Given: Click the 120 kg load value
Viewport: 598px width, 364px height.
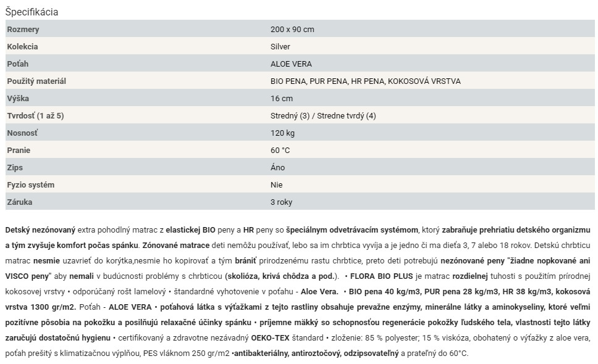Looking at the screenshot, I should [x=282, y=133].
